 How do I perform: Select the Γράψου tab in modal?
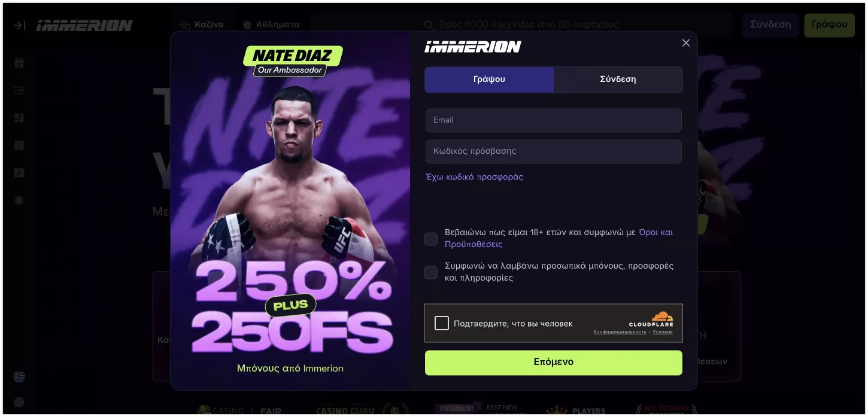(489, 80)
